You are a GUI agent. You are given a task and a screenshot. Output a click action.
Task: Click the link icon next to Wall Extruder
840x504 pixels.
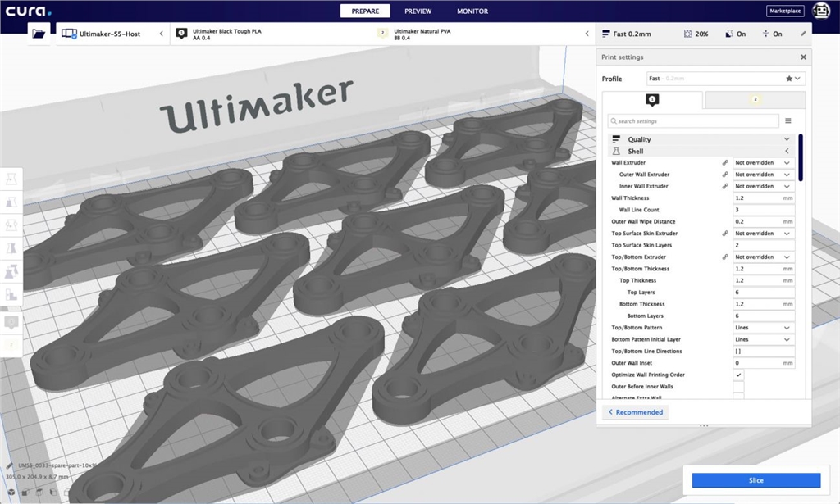(x=724, y=163)
